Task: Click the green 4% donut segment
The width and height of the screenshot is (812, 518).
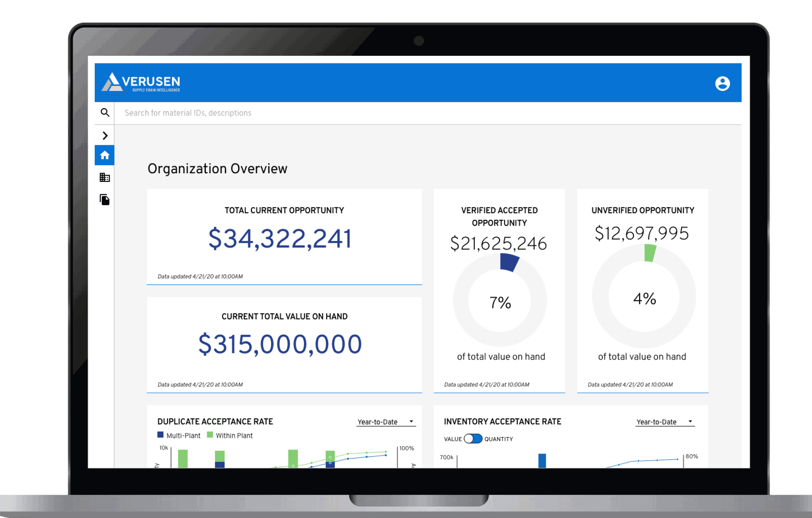Action: (650, 253)
